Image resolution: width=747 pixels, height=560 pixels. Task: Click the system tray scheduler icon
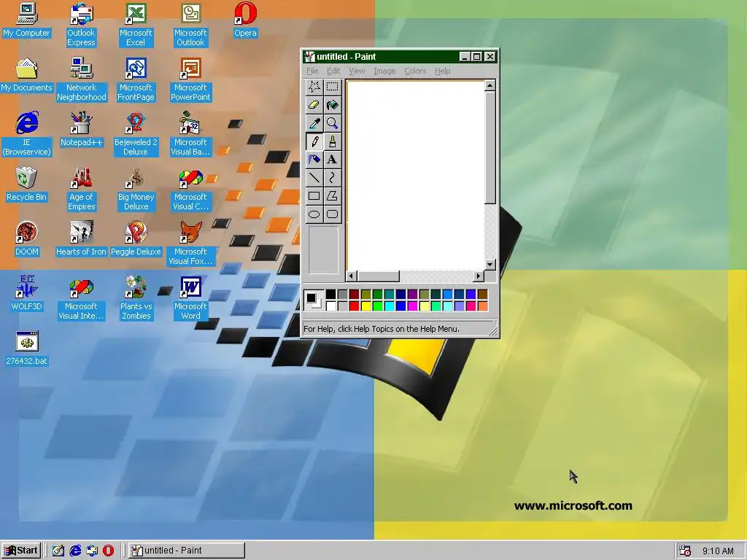685,551
